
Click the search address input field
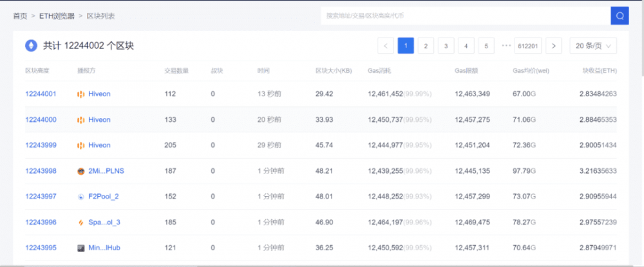[464, 15]
